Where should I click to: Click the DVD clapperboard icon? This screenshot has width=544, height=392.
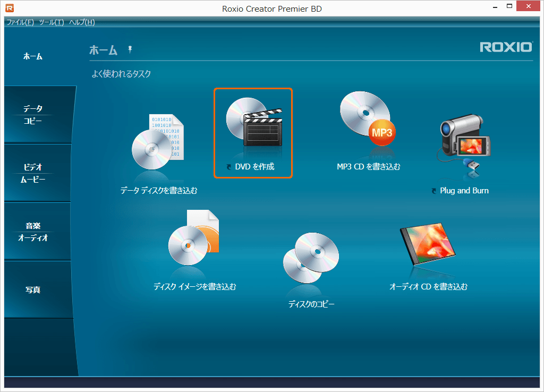(x=254, y=122)
